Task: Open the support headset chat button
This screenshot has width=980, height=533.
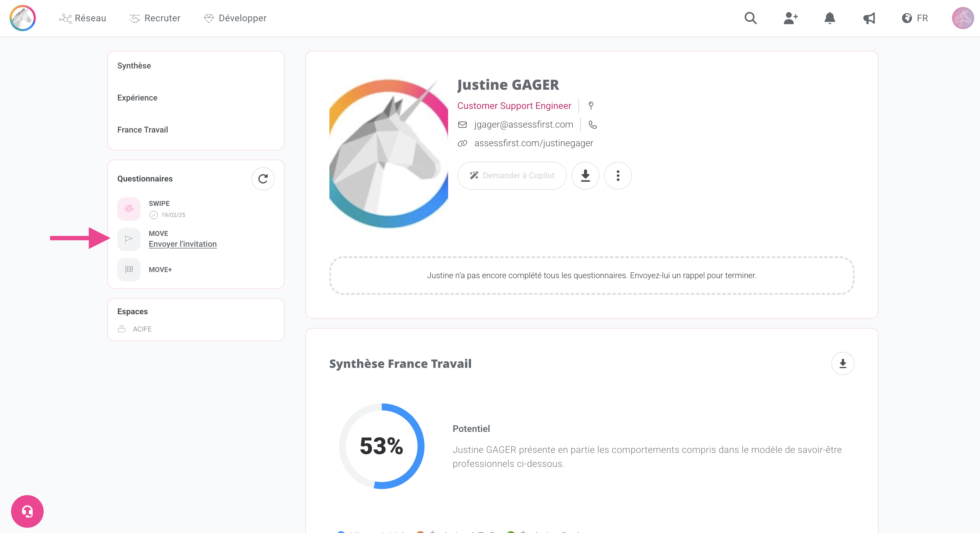Action: tap(27, 511)
